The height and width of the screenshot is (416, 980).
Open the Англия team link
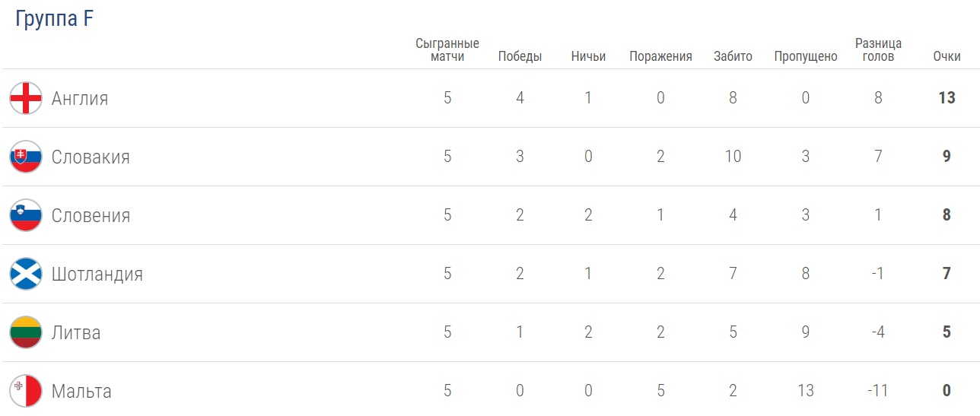click(80, 98)
